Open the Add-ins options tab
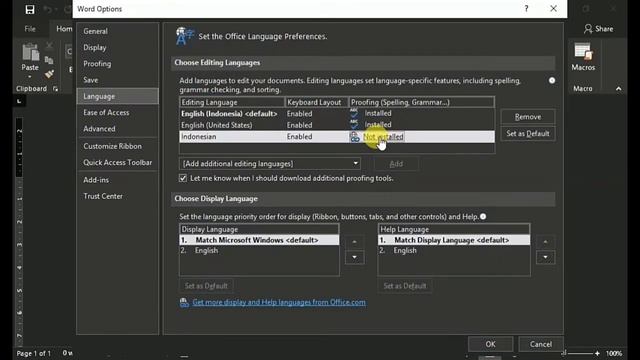Image resolution: width=640 pixels, height=360 pixels. (118, 180)
